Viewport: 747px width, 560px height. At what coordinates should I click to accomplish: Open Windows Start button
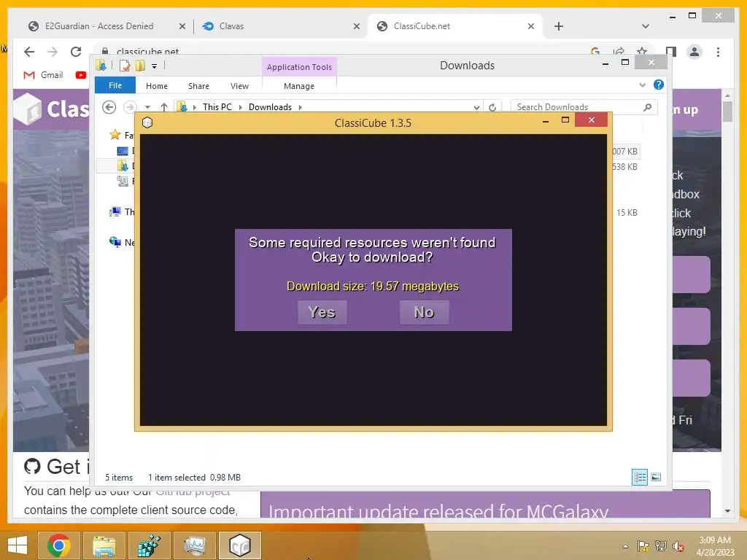[x=18, y=545]
